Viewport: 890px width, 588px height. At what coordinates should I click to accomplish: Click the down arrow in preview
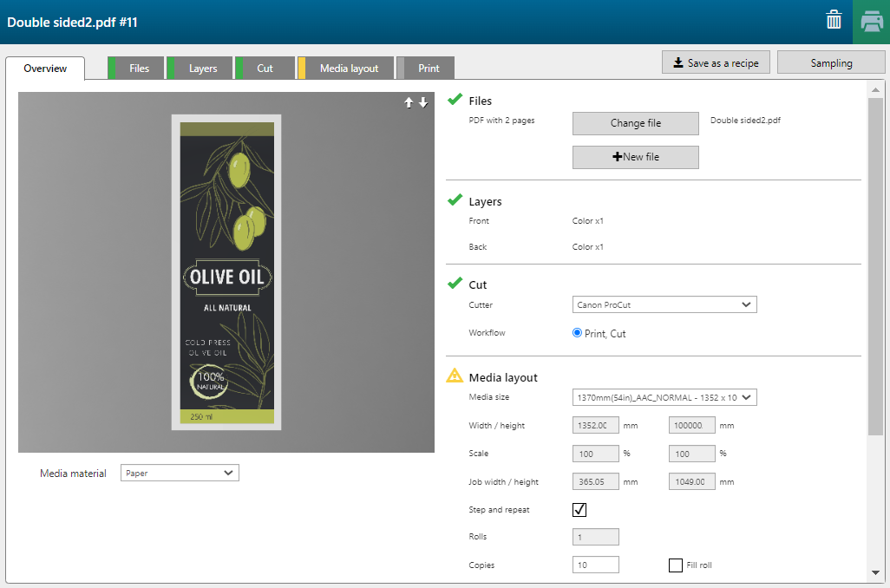(423, 102)
